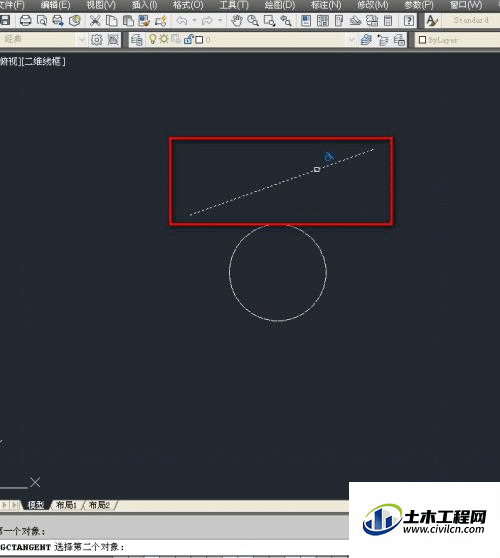Viewport: 500px width, 558px height.
Task: Open the 插入(I) menu
Action: 144,5
